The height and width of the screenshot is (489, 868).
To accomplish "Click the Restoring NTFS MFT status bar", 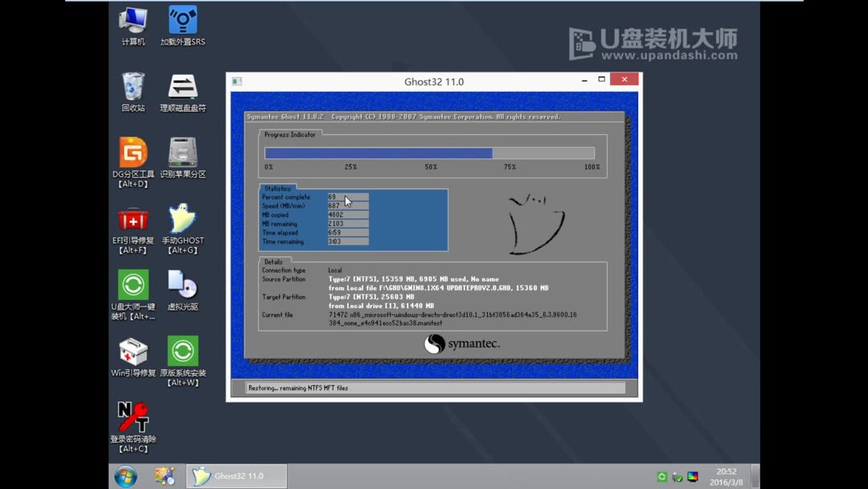I will (x=432, y=387).
